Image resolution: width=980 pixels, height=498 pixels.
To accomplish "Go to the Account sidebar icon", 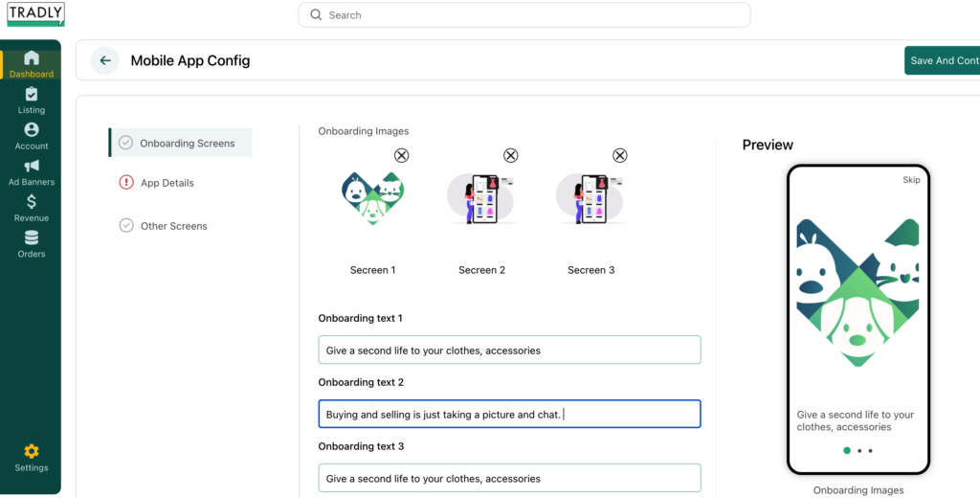I will tap(32, 130).
